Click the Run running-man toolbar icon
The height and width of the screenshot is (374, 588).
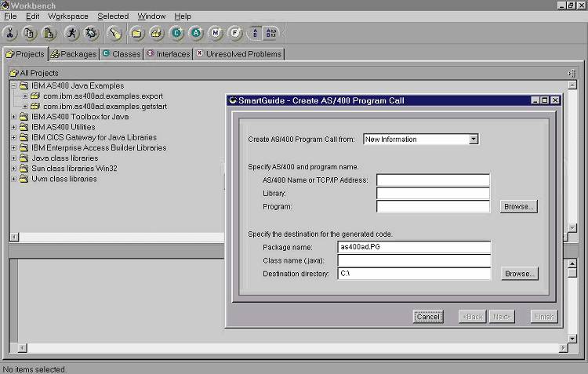(x=71, y=34)
